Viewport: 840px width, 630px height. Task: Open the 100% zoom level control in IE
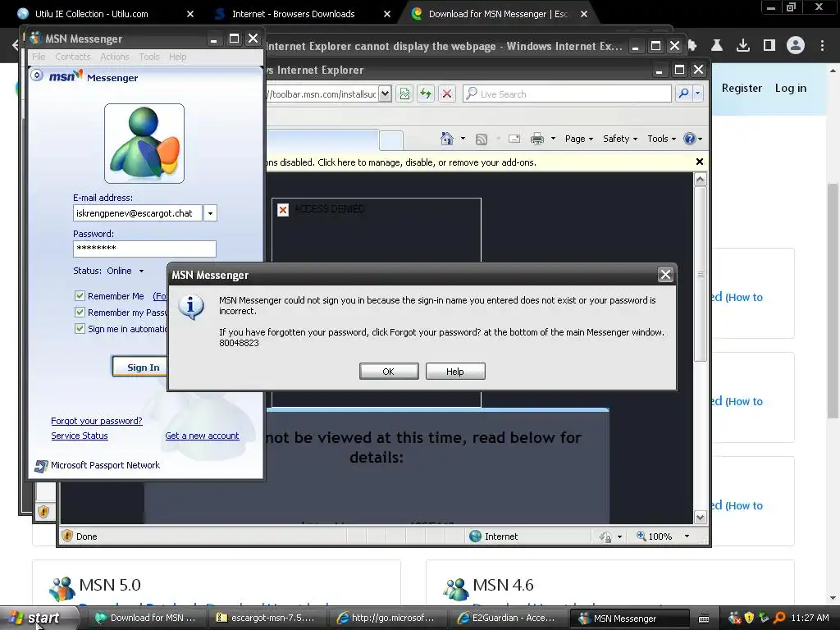click(x=662, y=536)
